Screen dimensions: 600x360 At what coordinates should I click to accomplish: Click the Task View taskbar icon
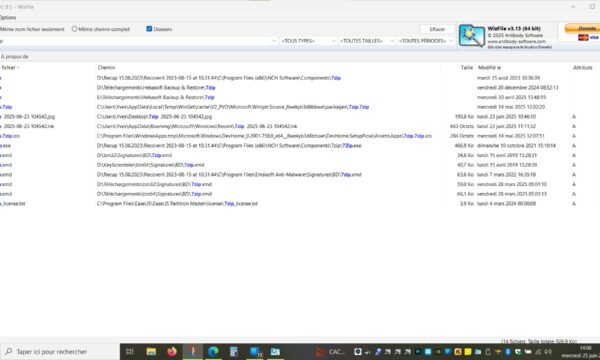click(x=130, y=351)
